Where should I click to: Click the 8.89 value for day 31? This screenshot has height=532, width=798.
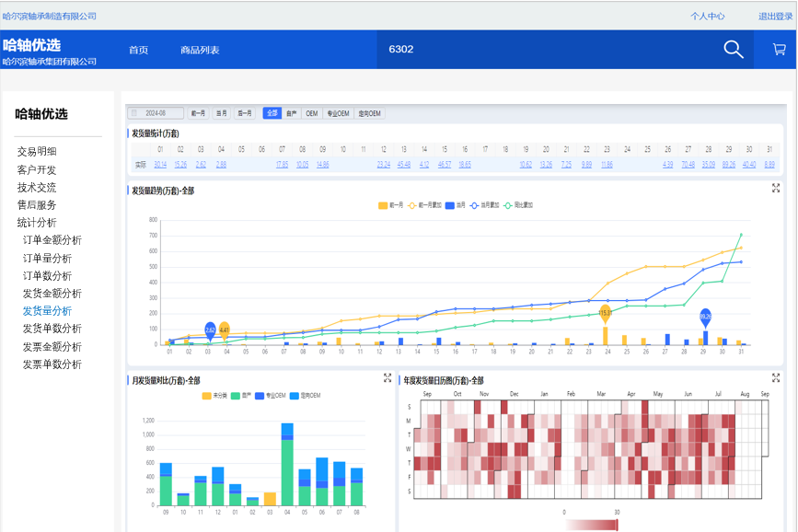coord(769,165)
